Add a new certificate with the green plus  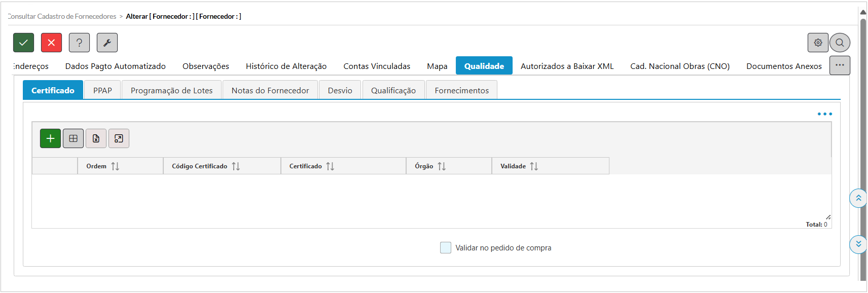(50, 138)
